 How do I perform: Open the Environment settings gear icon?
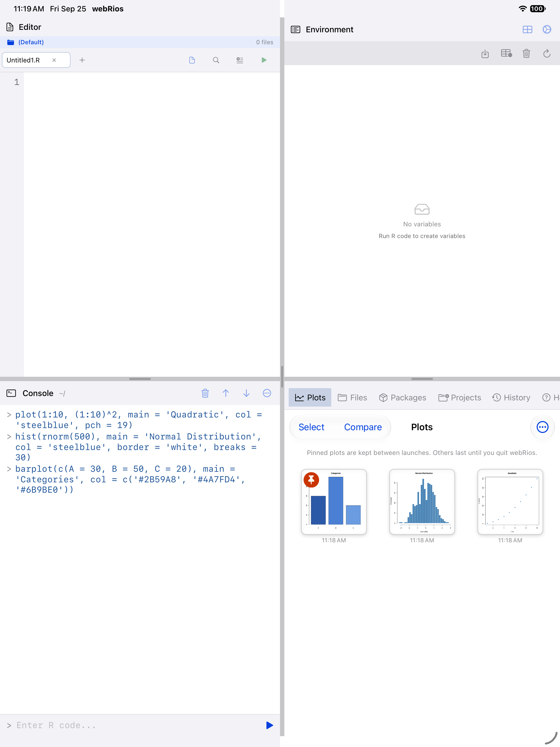547,30
